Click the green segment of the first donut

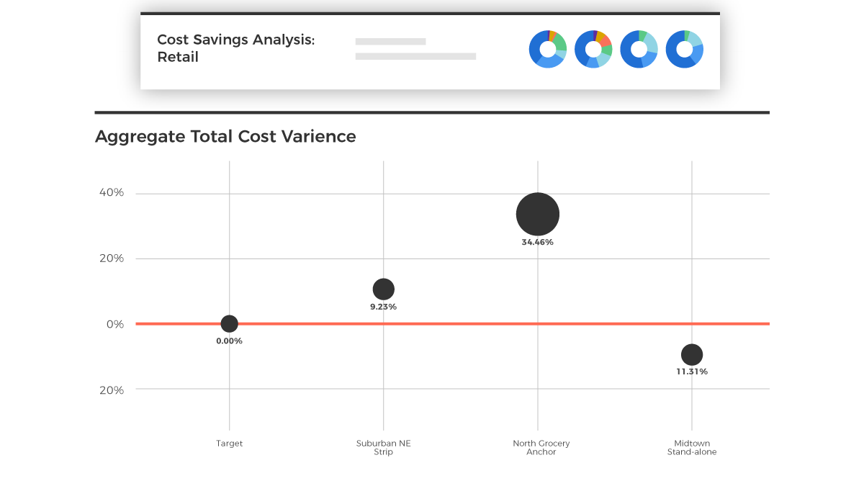[561, 41]
